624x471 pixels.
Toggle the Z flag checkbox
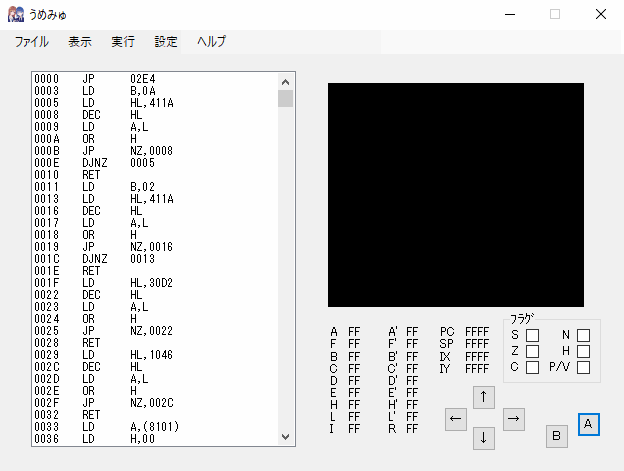(532, 351)
